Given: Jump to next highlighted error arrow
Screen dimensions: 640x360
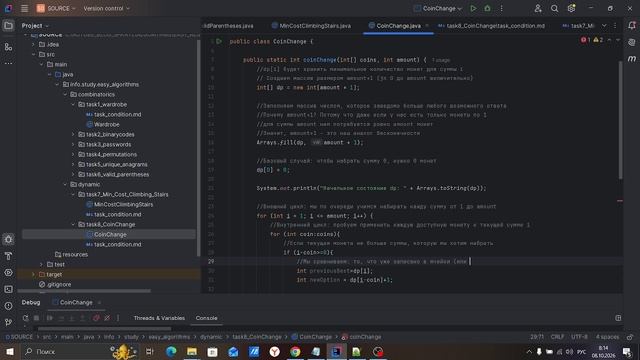Looking at the screenshot, I should (x=618, y=40).
